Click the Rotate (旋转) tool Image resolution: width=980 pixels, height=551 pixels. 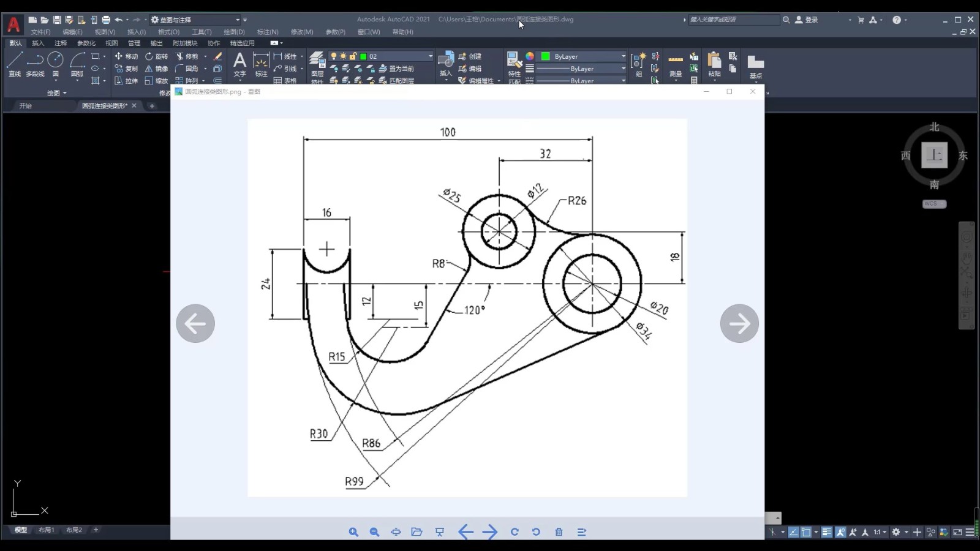[156, 56]
